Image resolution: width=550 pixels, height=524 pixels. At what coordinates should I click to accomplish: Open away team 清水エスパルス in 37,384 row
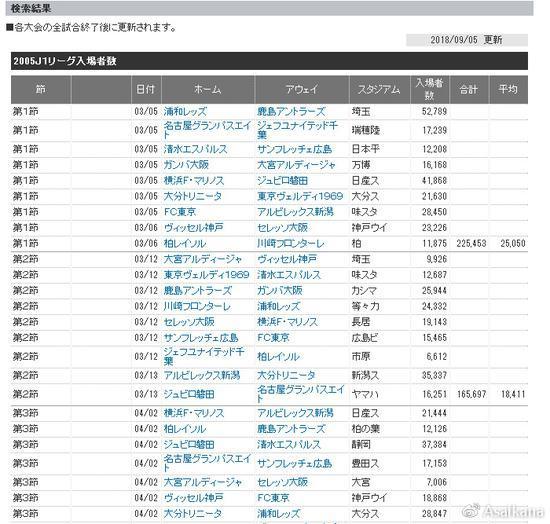point(289,444)
